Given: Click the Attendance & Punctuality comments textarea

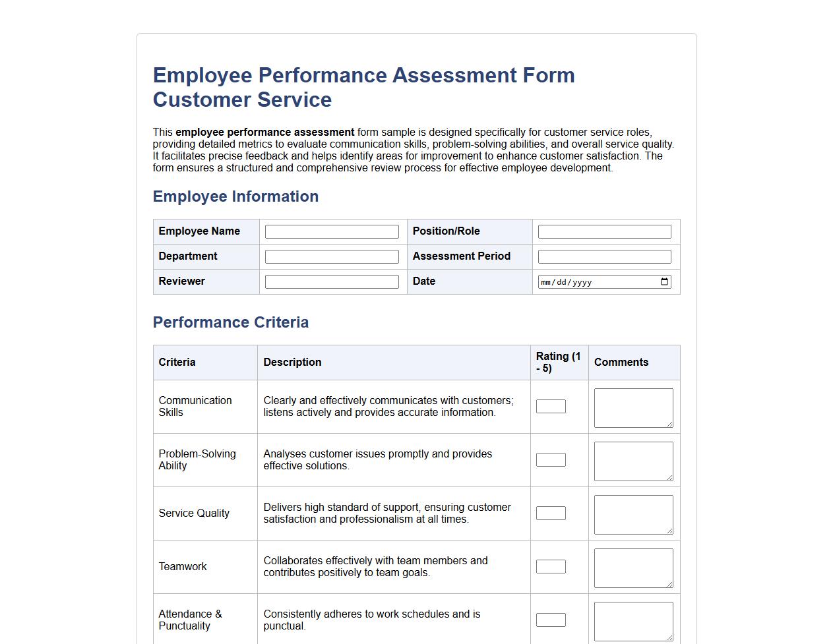Looking at the screenshot, I should coord(632,620).
